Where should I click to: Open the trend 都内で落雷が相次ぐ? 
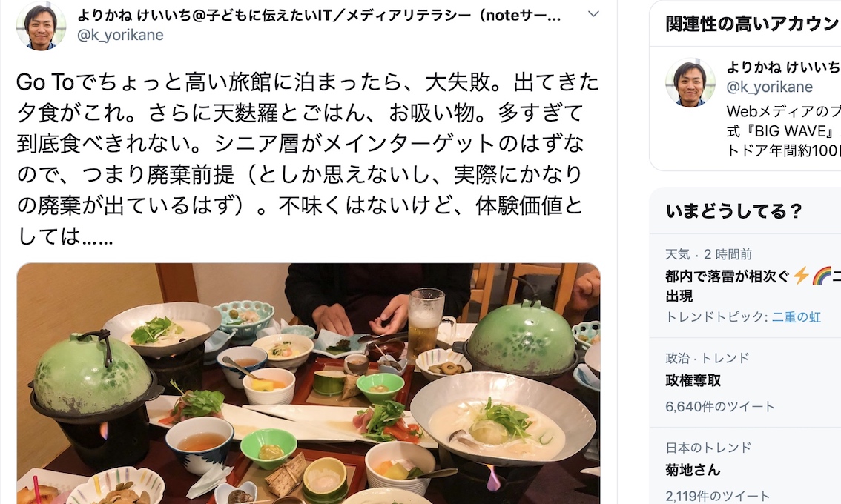tap(728, 276)
